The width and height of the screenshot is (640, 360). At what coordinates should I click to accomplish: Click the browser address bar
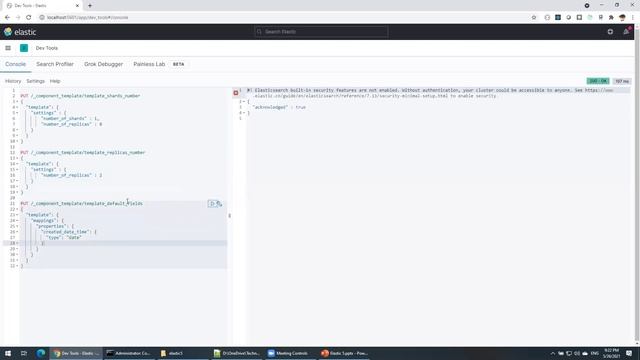[286, 18]
